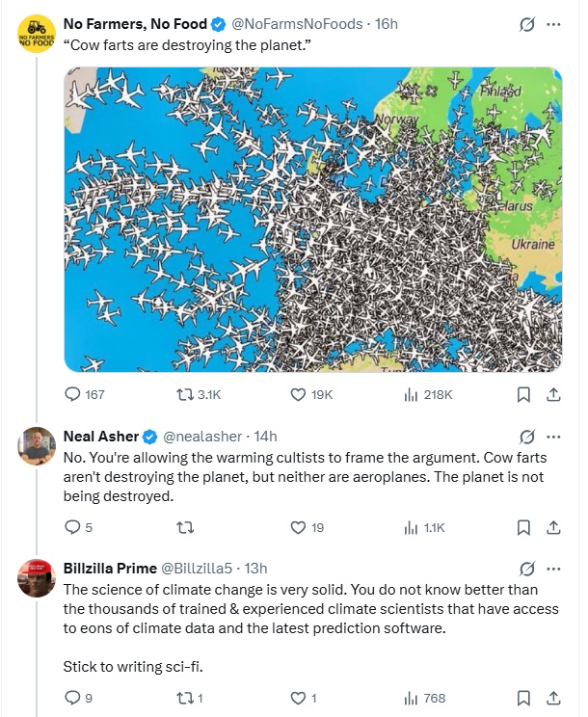Bookmark Neal Asher's reply
This screenshot has height=717, width=588.
(x=523, y=527)
